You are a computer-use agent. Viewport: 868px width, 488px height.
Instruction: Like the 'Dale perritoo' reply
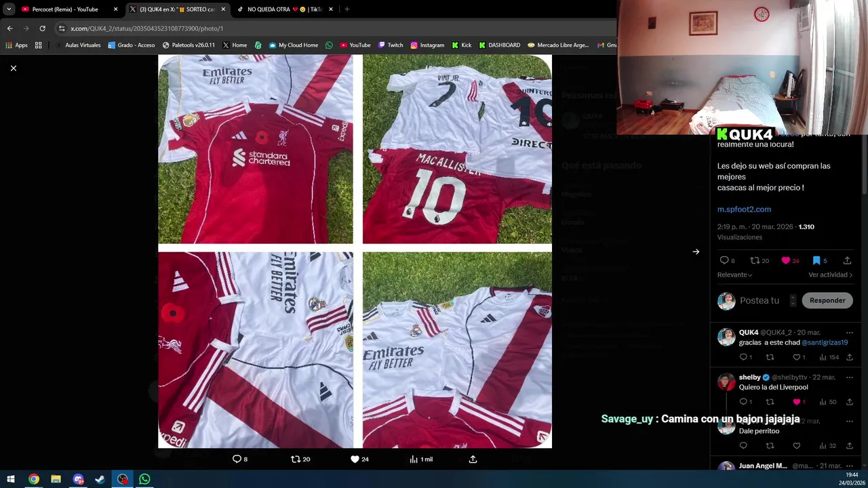(797, 445)
